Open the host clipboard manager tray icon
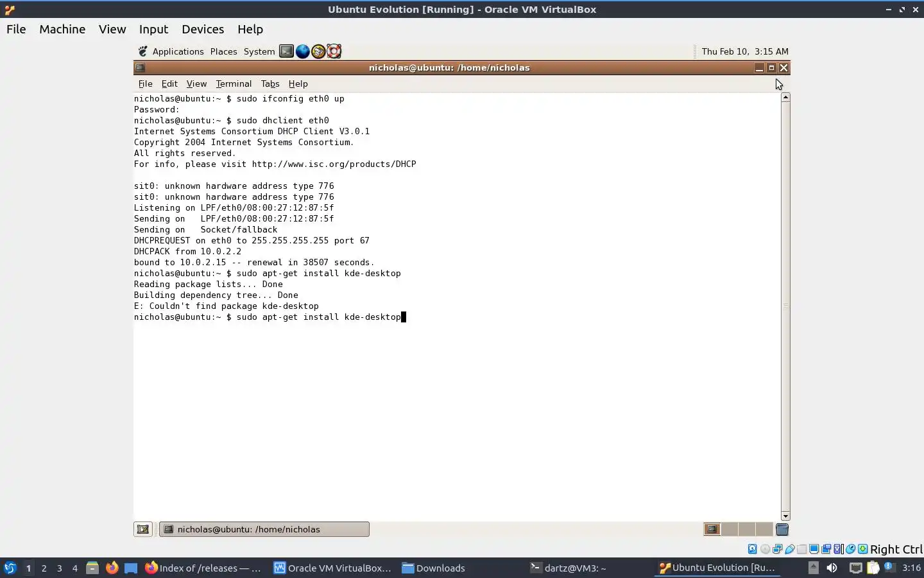This screenshot has height=578, width=924. (873, 568)
